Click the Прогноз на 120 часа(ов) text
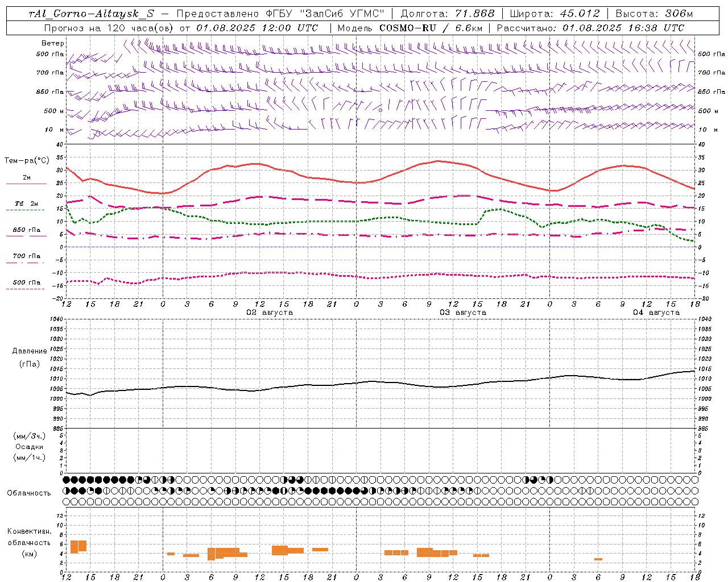This screenshot has width=728, height=582. (109, 28)
